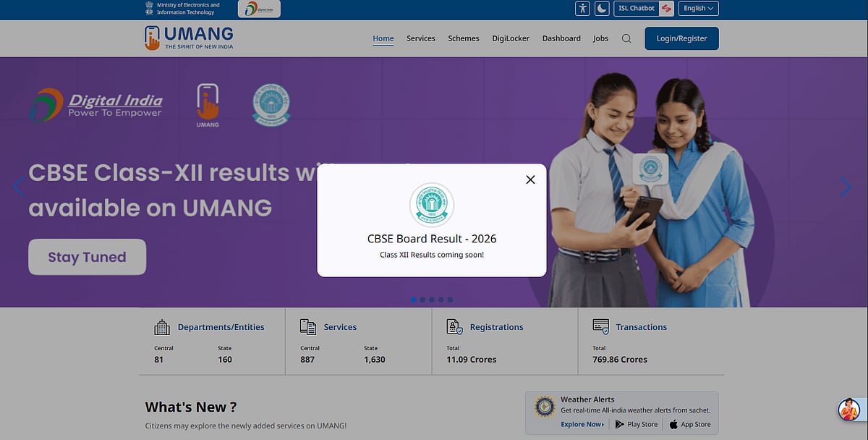Select the third carousel dot
This screenshot has width=868, height=440.
[x=432, y=300]
